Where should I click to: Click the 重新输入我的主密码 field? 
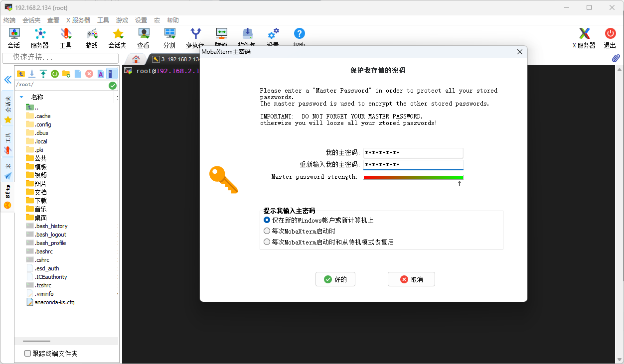414,165
